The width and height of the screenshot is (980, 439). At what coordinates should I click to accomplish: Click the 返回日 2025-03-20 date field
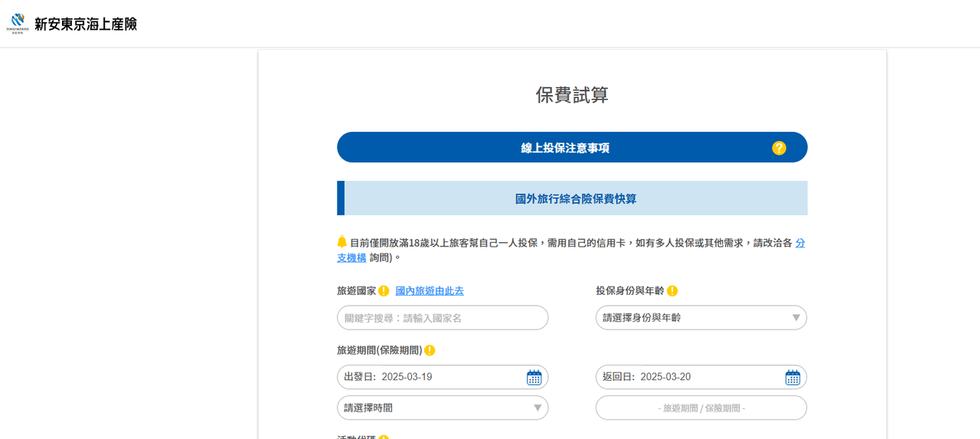(701, 377)
